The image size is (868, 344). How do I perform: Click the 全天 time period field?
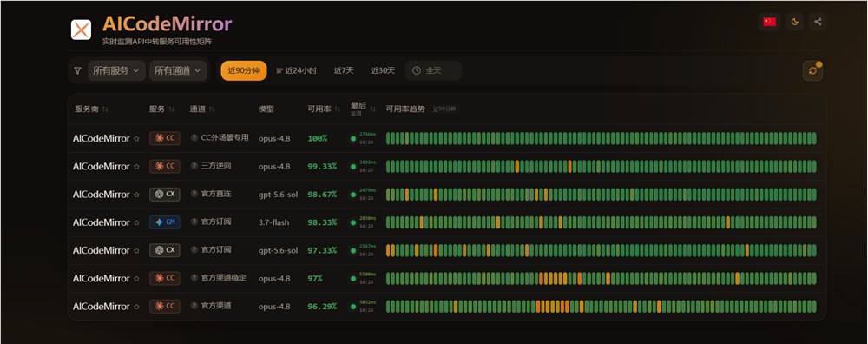tap(433, 71)
